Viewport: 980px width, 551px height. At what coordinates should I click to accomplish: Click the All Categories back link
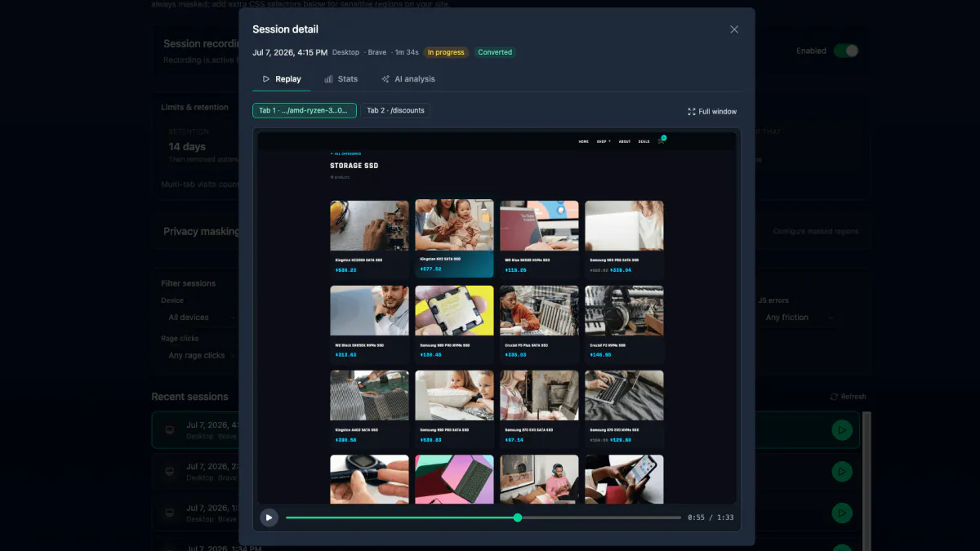(x=345, y=153)
